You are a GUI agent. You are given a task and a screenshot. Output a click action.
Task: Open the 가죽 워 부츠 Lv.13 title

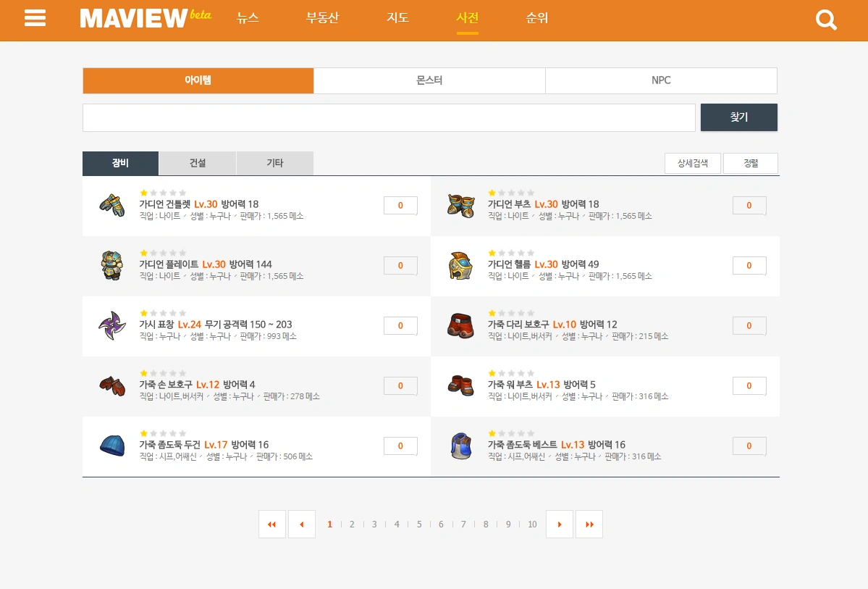[x=523, y=385]
